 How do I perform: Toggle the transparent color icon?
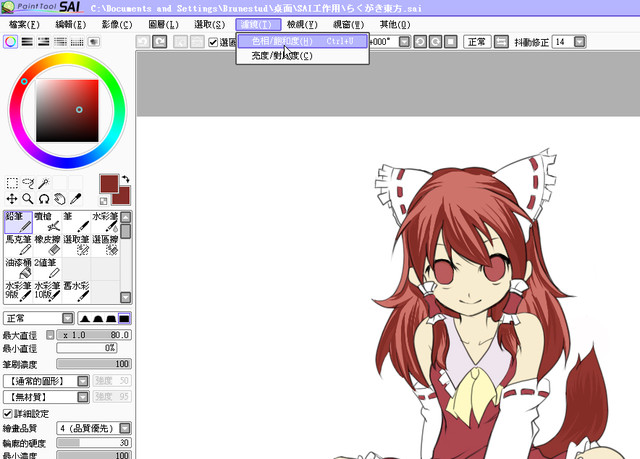click(x=103, y=201)
